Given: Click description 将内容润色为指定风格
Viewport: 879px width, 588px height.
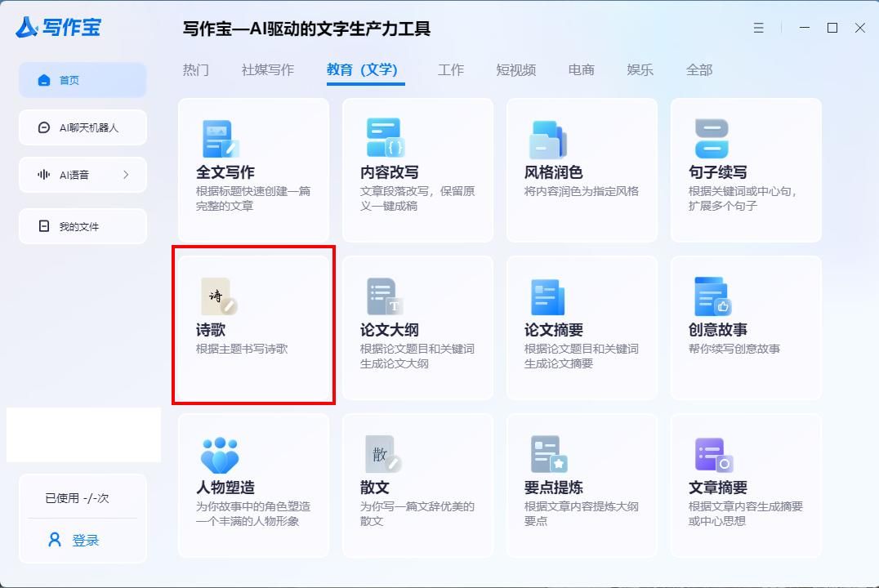Looking at the screenshot, I should [x=582, y=191].
